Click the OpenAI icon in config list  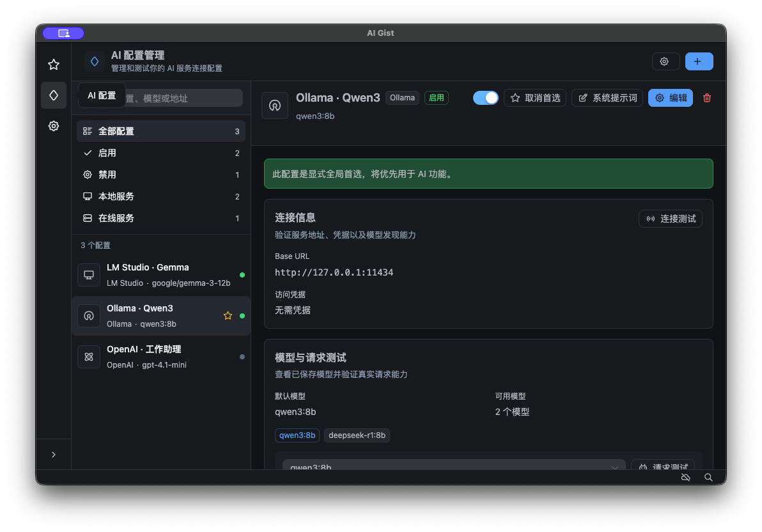[89, 356]
